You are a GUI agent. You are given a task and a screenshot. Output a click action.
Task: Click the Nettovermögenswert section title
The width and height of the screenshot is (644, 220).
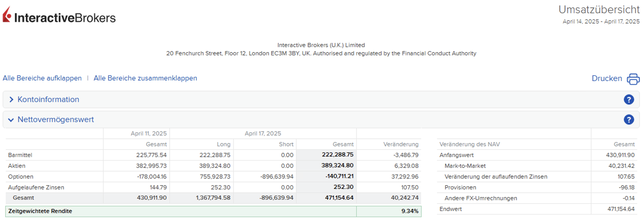56,120
